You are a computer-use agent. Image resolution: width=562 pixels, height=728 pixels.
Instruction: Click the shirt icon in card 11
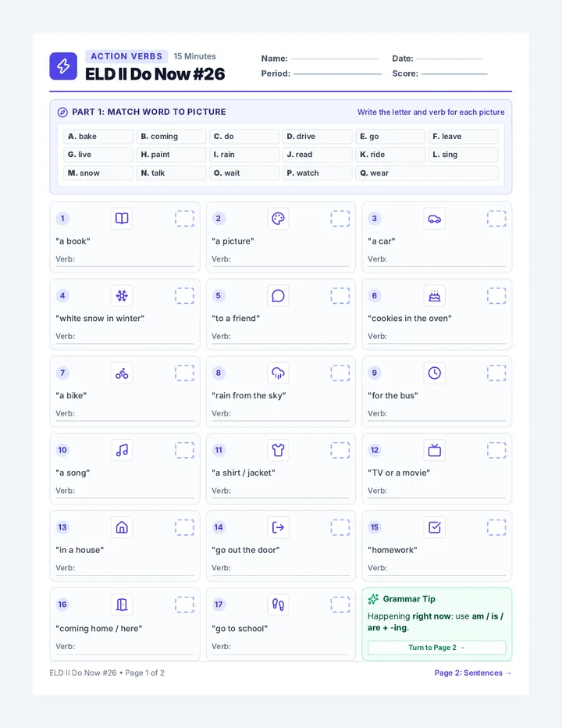click(278, 450)
